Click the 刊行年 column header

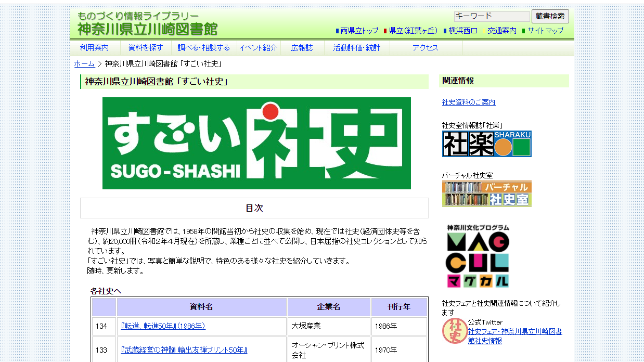click(399, 307)
